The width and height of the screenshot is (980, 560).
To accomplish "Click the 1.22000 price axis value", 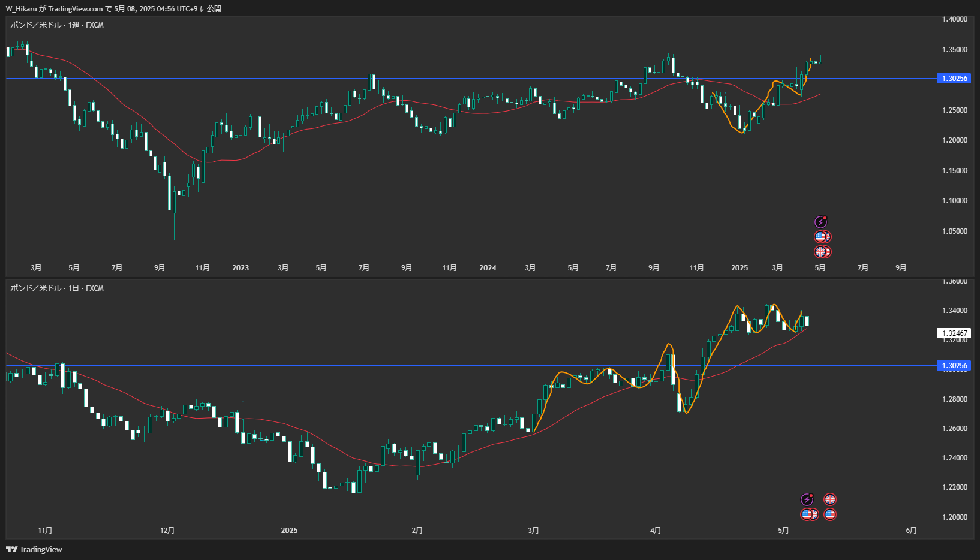I will (x=954, y=487).
